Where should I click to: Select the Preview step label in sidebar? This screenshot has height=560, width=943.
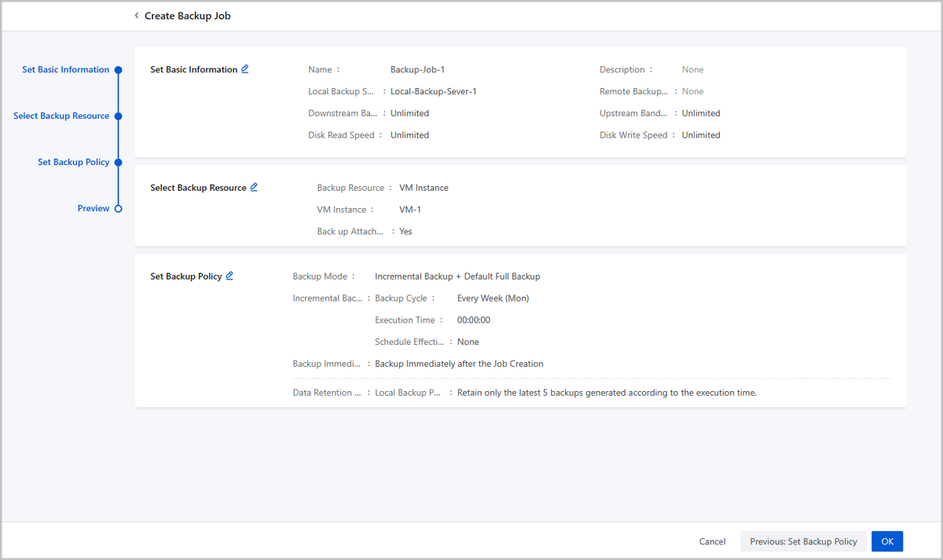(x=93, y=209)
